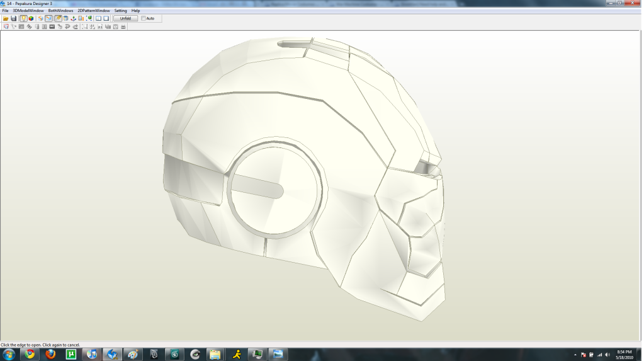Click the undo curved arrow icon

67,26
